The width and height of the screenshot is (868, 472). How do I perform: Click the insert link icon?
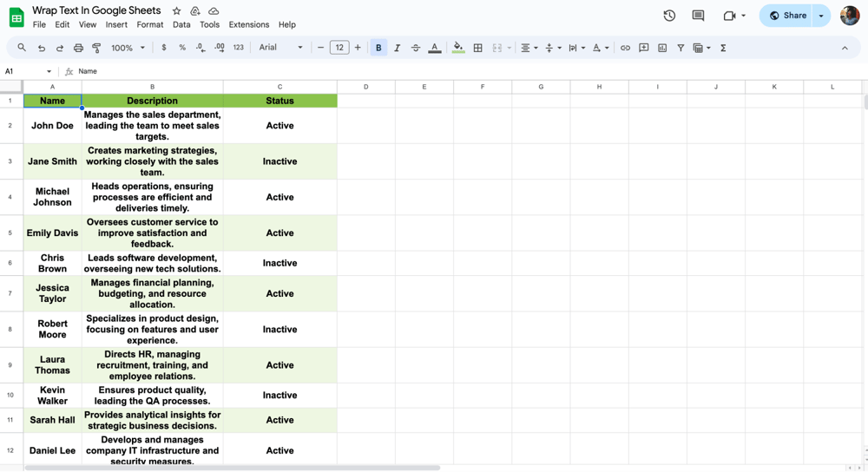[625, 49]
